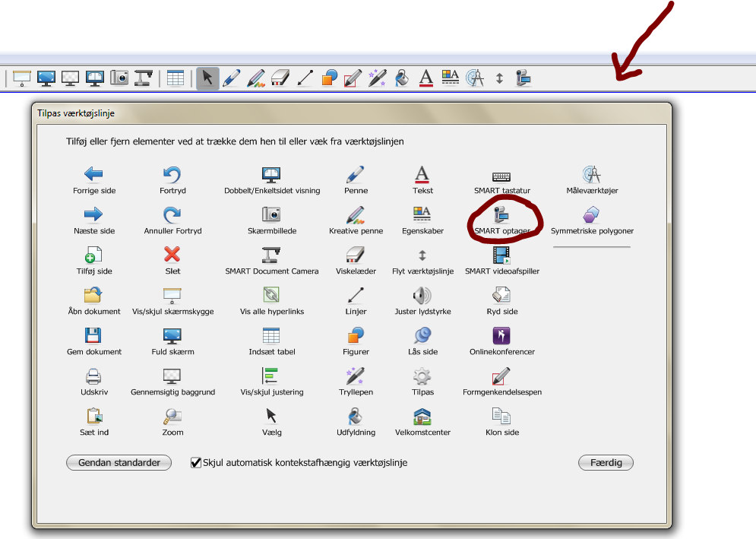
Task: Click the dual page display in toolbar
Action: pos(94,78)
